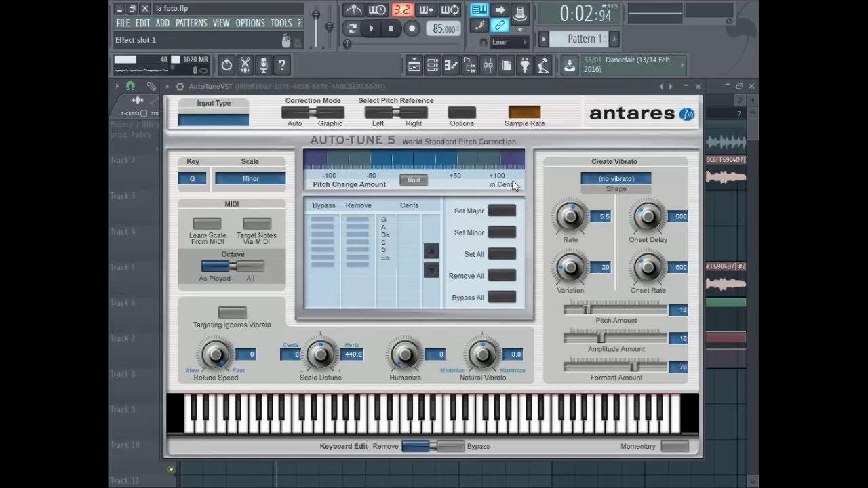The image size is (868, 488).
Task: Click the Sample Rate indicator
Action: (524, 113)
